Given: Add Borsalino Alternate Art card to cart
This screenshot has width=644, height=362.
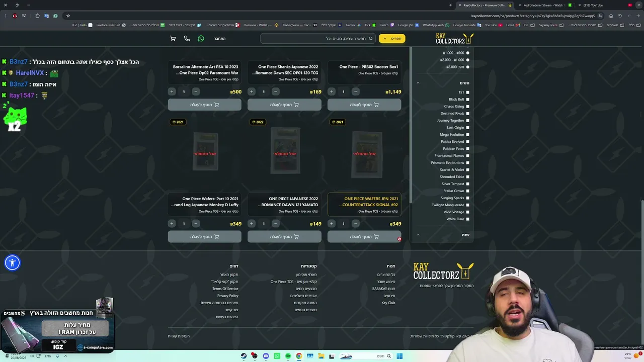Looking at the screenshot, I should pyautogui.click(x=204, y=105).
